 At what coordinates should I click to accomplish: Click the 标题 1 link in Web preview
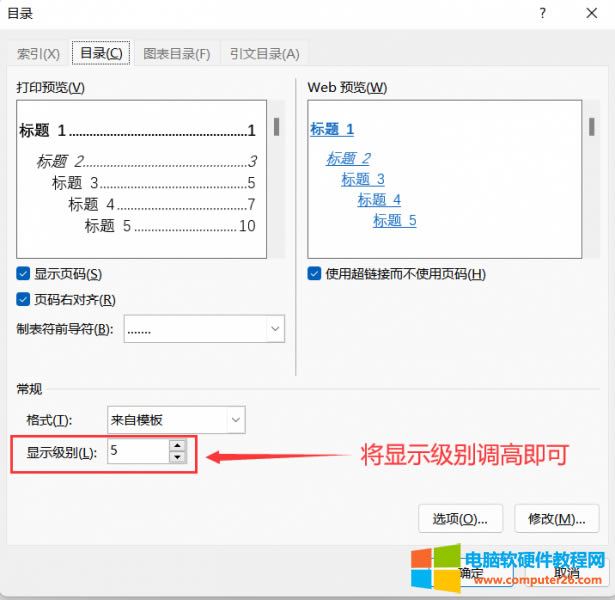click(332, 129)
